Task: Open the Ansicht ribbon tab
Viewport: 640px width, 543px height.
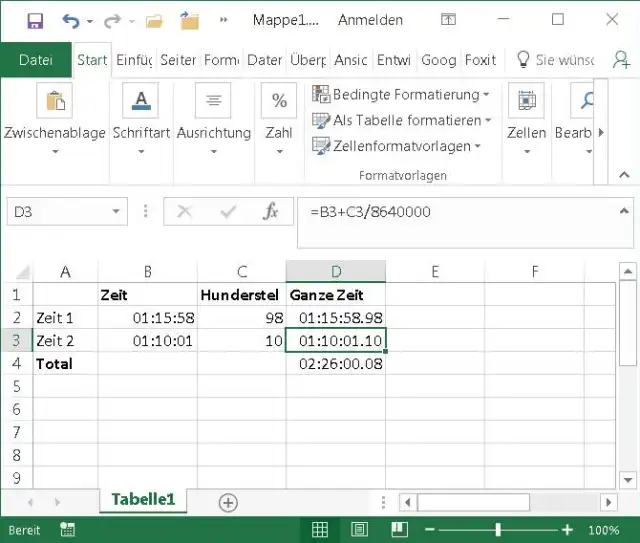Action: 351,60
